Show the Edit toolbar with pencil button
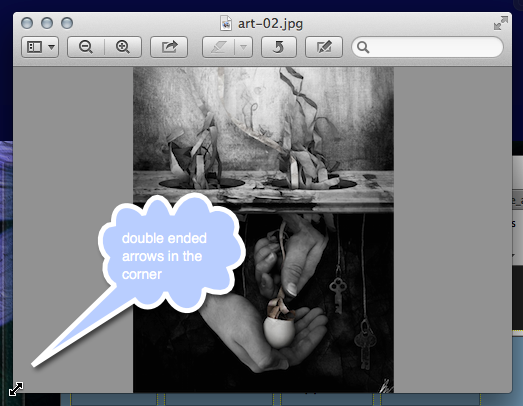The image size is (523, 406). pyautogui.click(x=324, y=47)
